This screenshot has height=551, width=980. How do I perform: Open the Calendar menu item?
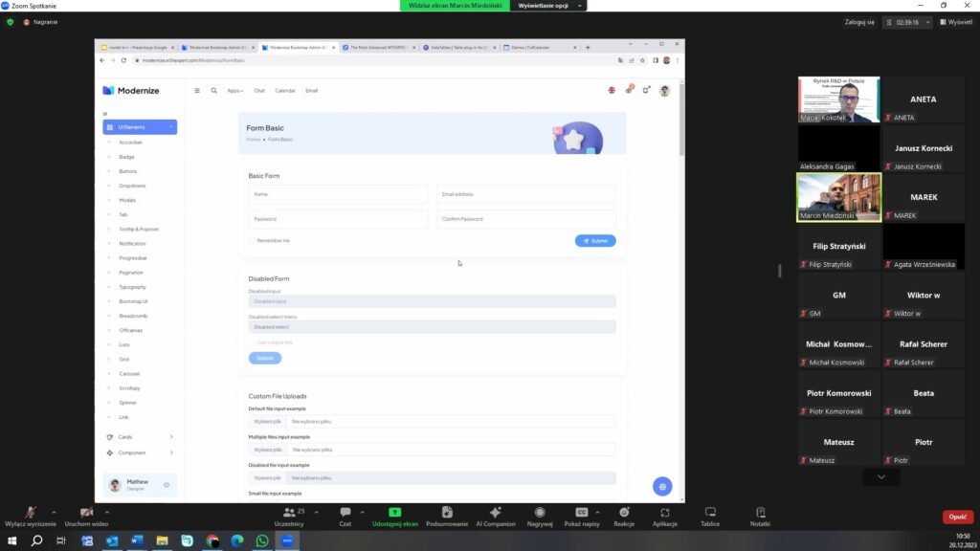(285, 91)
